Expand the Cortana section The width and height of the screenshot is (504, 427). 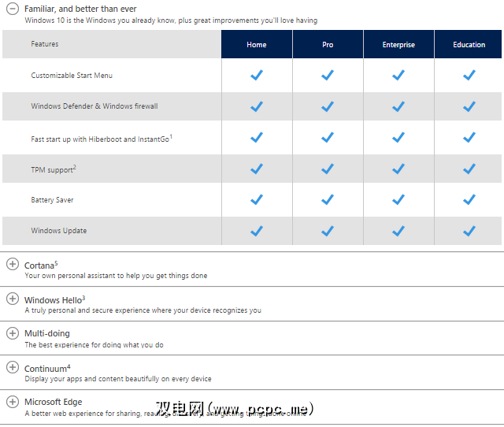[12, 265]
